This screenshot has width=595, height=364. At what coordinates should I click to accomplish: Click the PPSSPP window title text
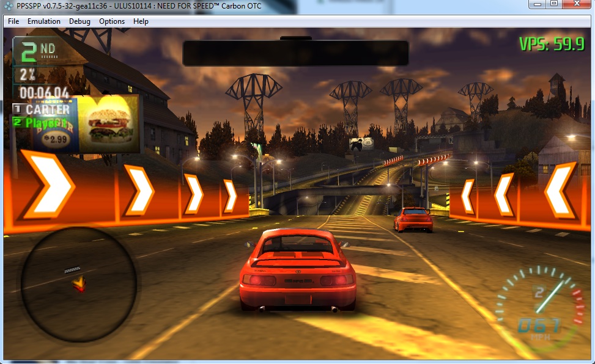139,6
